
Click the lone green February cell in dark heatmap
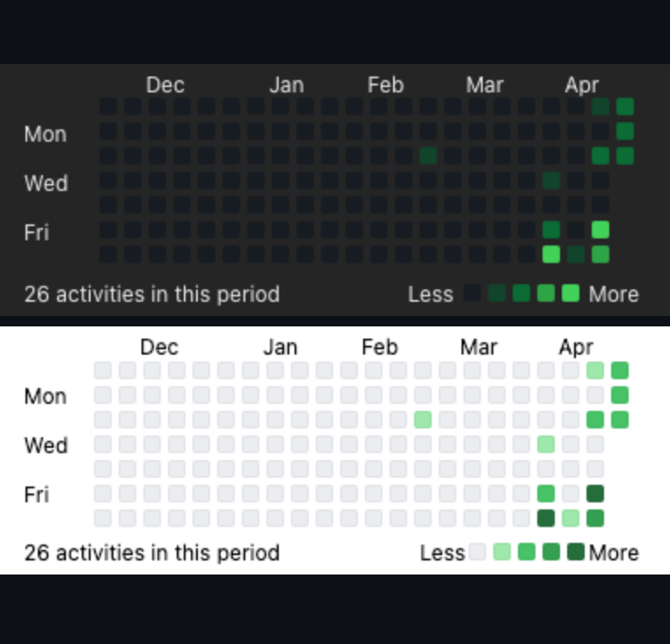coord(428,156)
